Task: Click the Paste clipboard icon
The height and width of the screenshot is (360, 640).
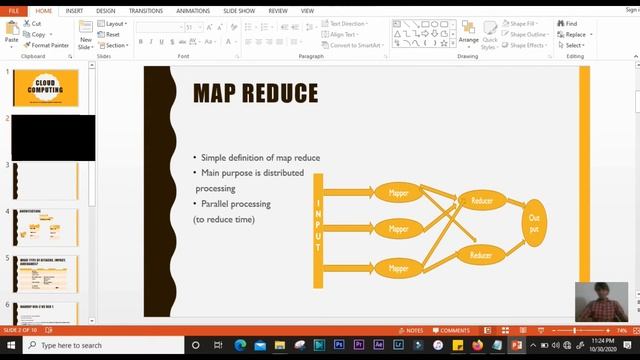Action: (x=11, y=29)
